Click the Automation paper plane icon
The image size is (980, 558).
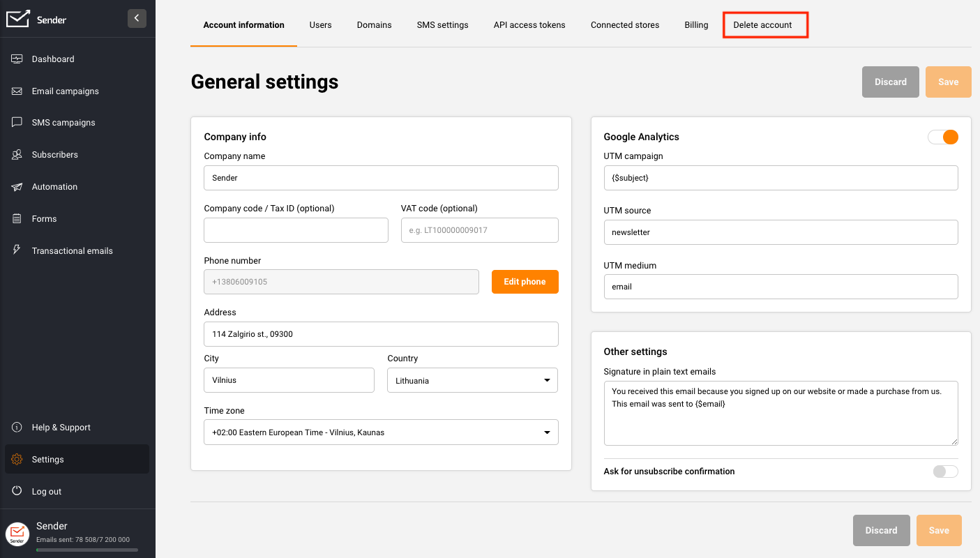pos(17,187)
